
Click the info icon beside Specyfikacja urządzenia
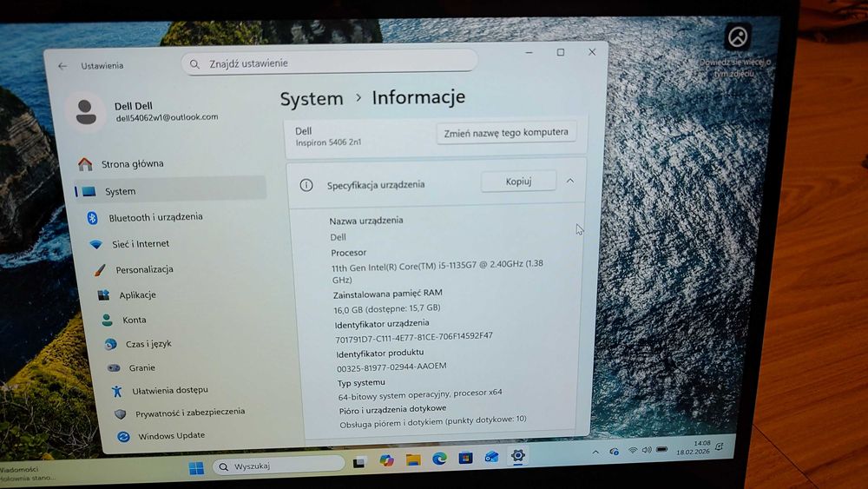tap(306, 185)
